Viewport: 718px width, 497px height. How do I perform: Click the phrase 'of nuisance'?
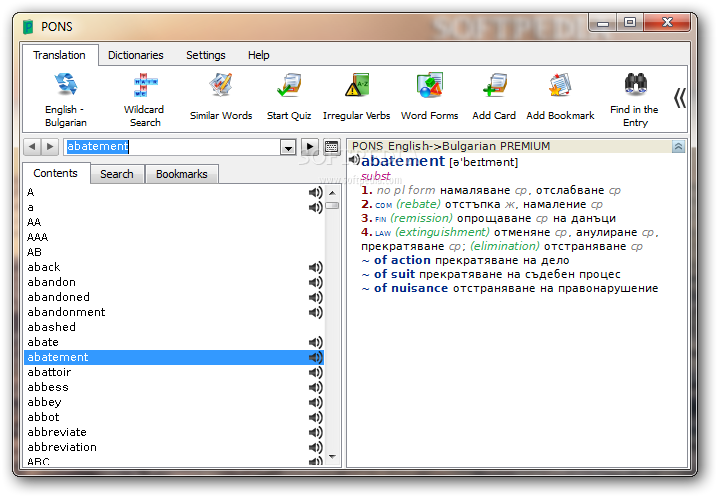coord(411,288)
